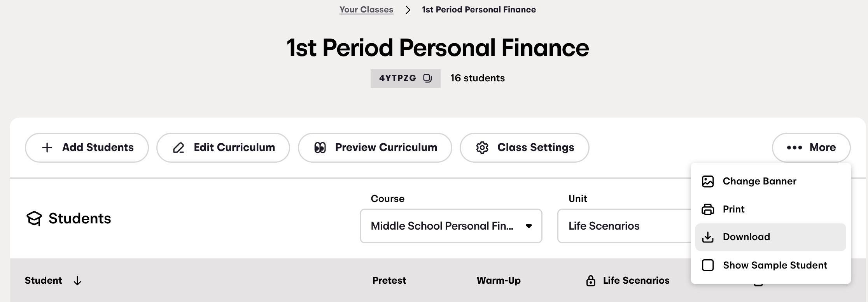Click the Warm-Up column header
The height and width of the screenshot is (302, 868).
[x=499, y=281]
